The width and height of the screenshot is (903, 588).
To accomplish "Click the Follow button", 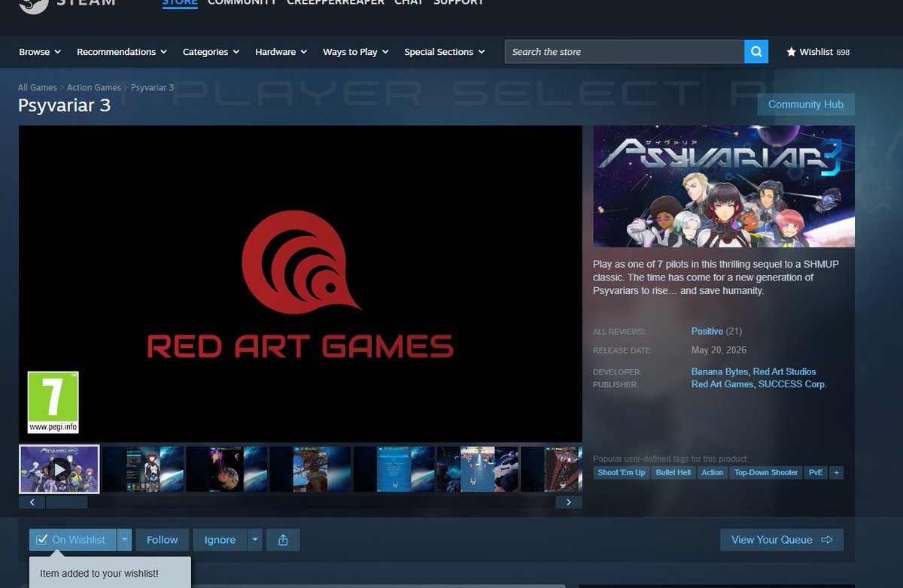I will click(162, 540).
